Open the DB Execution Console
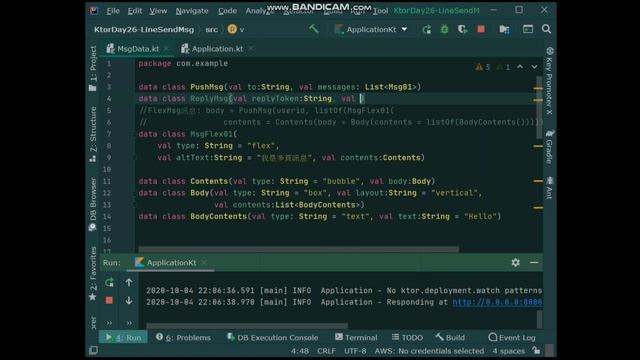This screenshot has height=360, width=640. [x=272, y=337]
